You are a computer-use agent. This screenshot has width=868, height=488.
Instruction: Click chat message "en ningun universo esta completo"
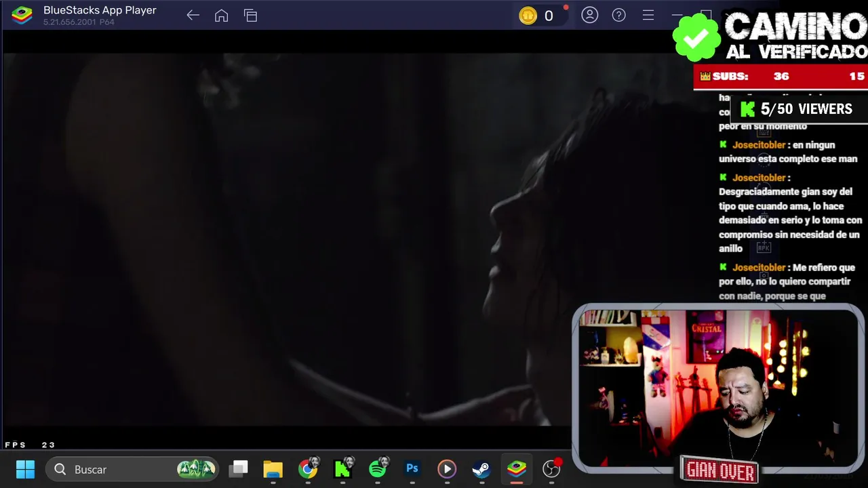point(788,152)
